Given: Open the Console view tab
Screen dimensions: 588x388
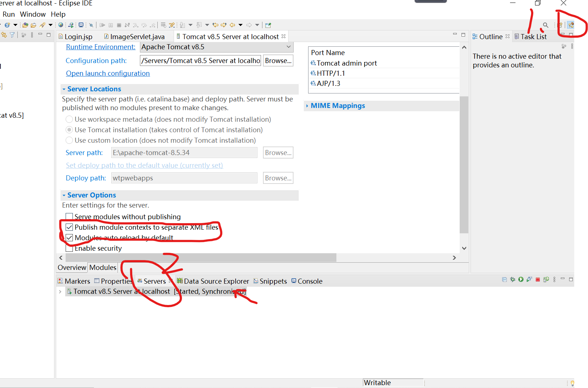Looking at the screenshot, I should click(307, 281).
